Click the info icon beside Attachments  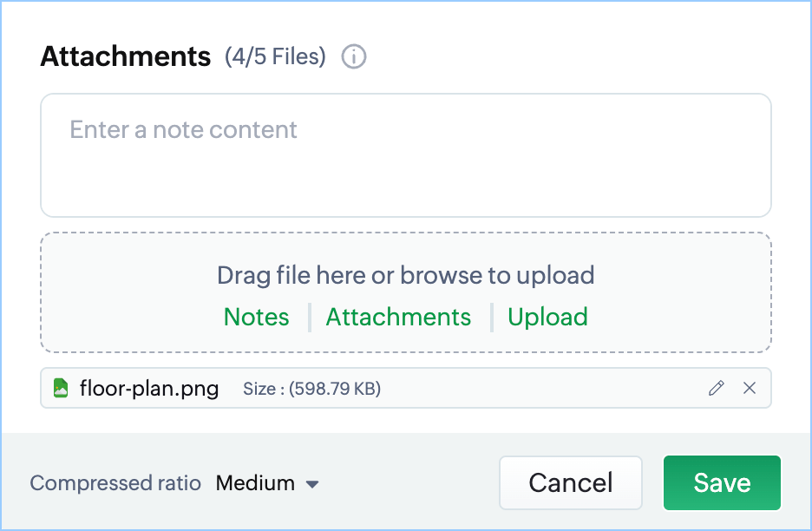[x=354, y=57]
